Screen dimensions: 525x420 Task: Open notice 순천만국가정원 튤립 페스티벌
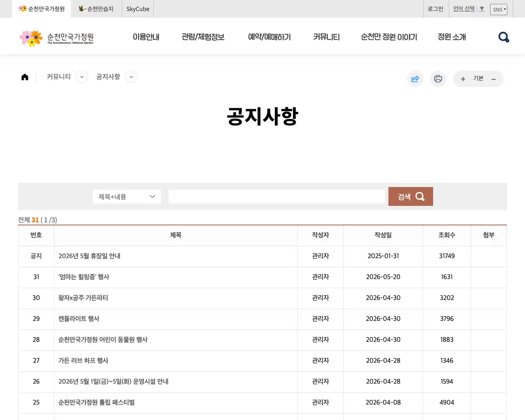tap(96, 402)
